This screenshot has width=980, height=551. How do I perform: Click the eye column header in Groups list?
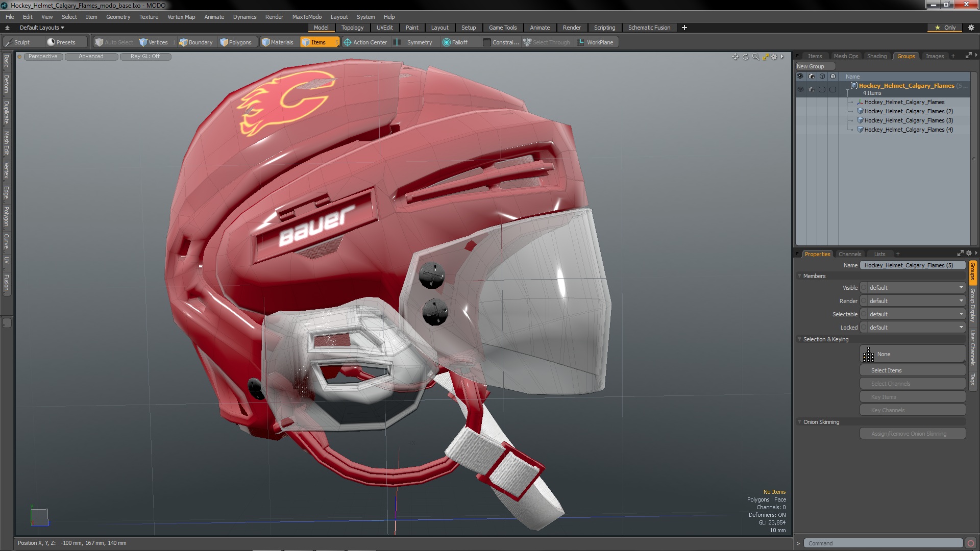pos(800,77)
